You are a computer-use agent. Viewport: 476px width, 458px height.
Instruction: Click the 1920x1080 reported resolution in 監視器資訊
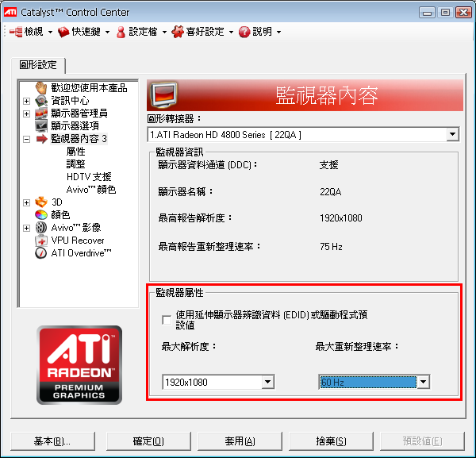341,218
